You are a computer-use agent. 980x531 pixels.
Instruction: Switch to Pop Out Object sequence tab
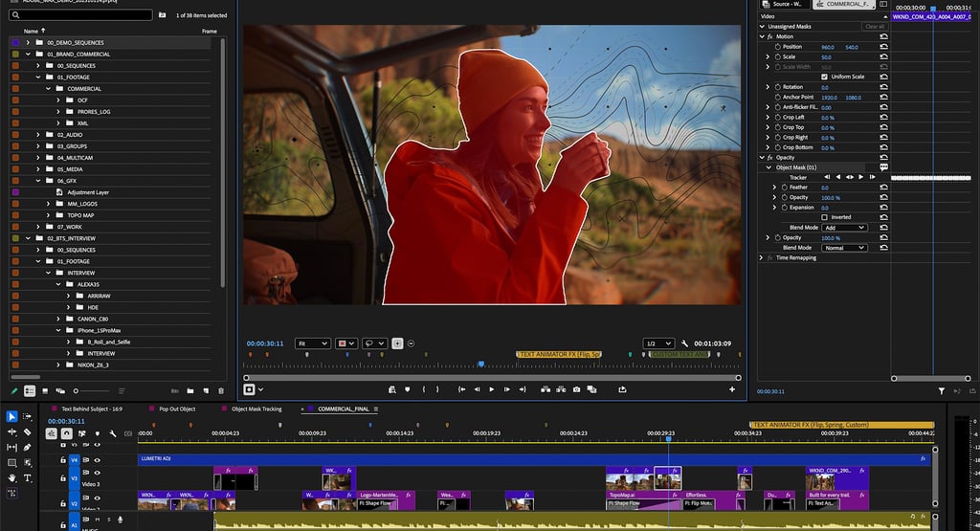[177, 409]
